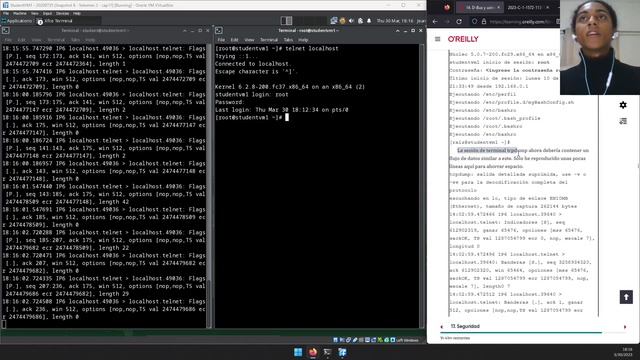Open O'Reilly hamburger menu
This screenshot has width=640, height=360.
point(438,39)
